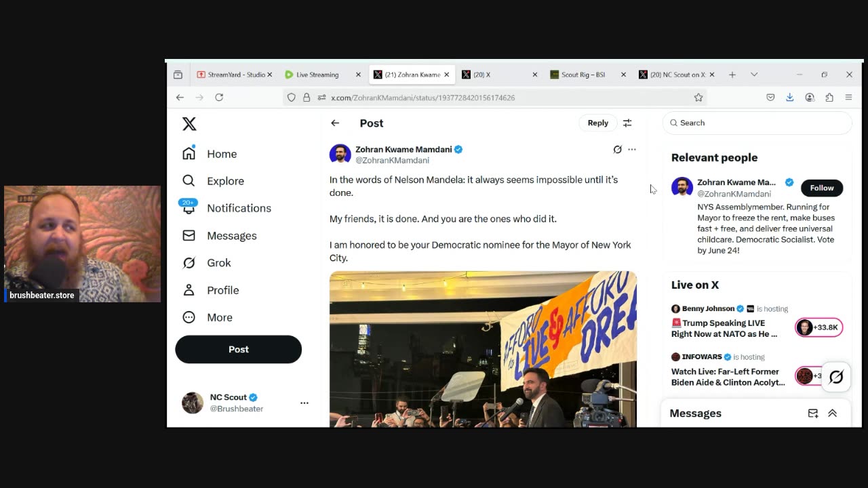List all tabs dropdown
The image size is (868, 488).
tap(754, 75)
